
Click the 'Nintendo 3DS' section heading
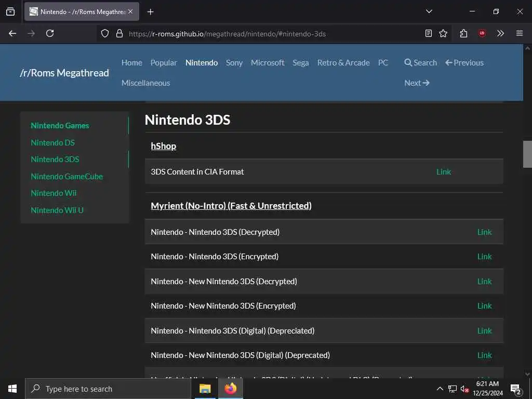click(x=188, y=120)
